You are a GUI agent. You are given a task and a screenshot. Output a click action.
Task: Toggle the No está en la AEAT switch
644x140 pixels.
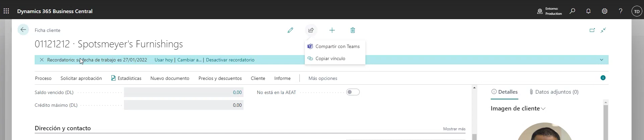click(353, 92)
